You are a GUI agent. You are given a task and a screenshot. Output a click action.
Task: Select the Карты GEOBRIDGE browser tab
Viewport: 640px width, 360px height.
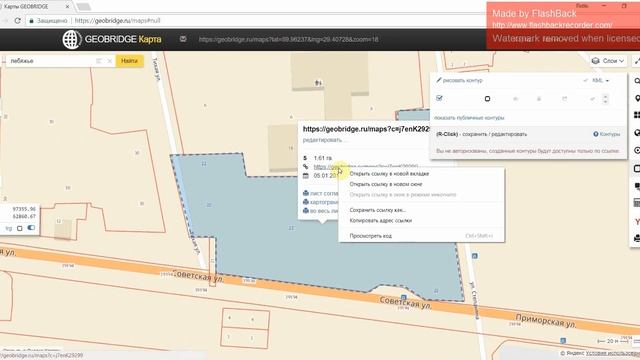point(36,7)
